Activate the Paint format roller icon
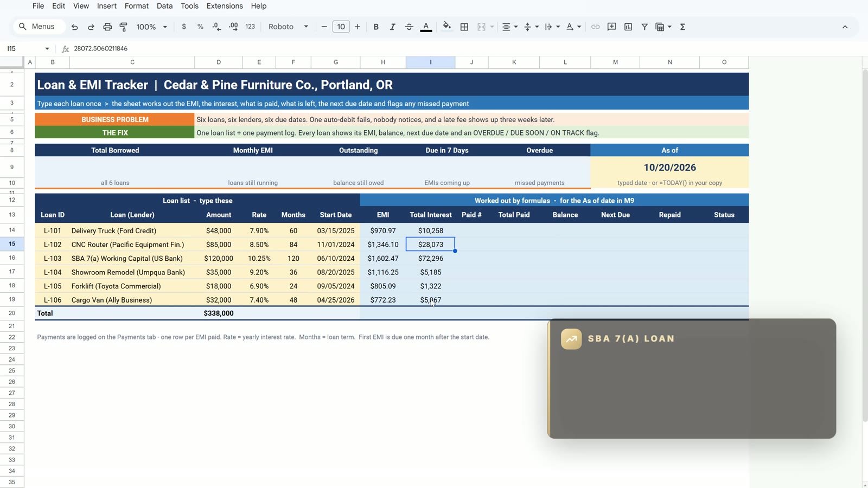868x488 pixels. pos(124,27)
